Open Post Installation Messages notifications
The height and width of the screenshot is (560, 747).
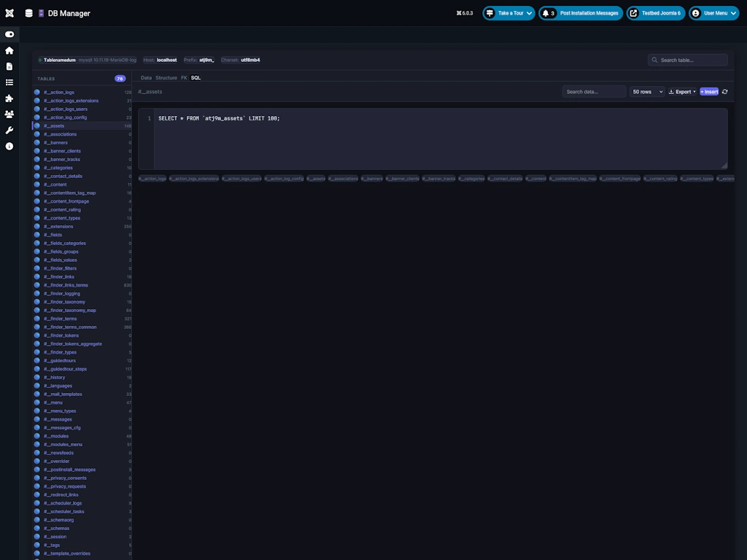pos(581,13)
